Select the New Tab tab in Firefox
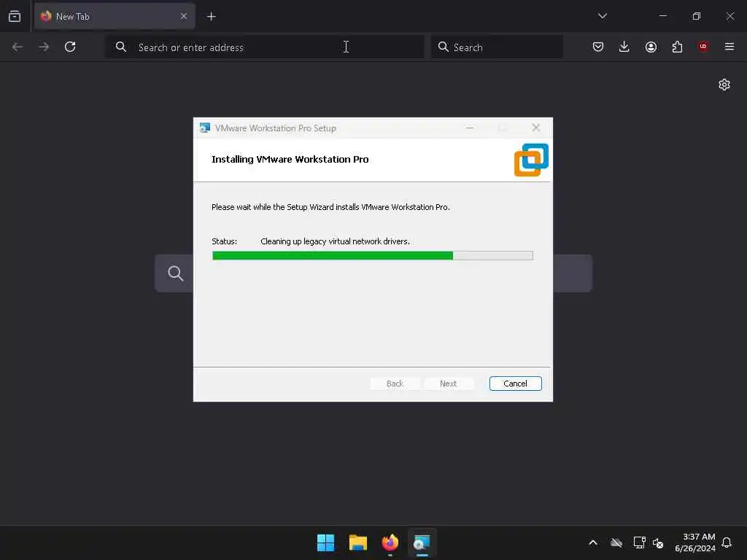This screenshot has height=560, width=747. [115, 17]
